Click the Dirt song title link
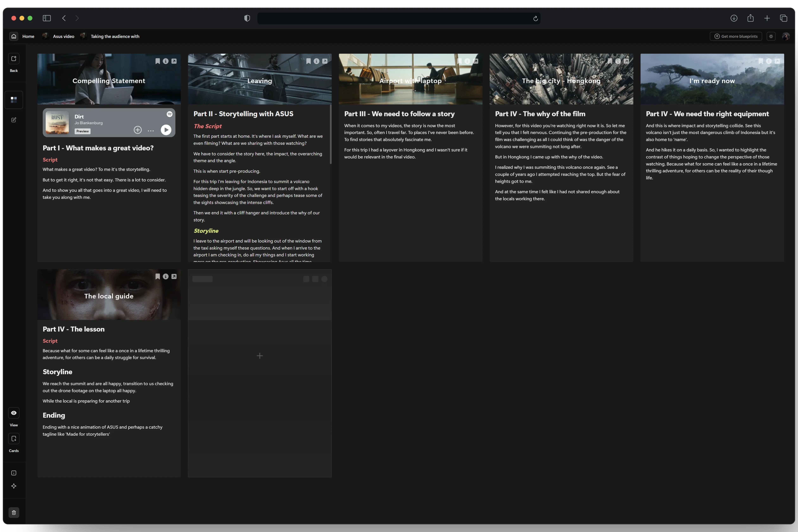This screenshot has width=798, height=532. pos(79,117)
